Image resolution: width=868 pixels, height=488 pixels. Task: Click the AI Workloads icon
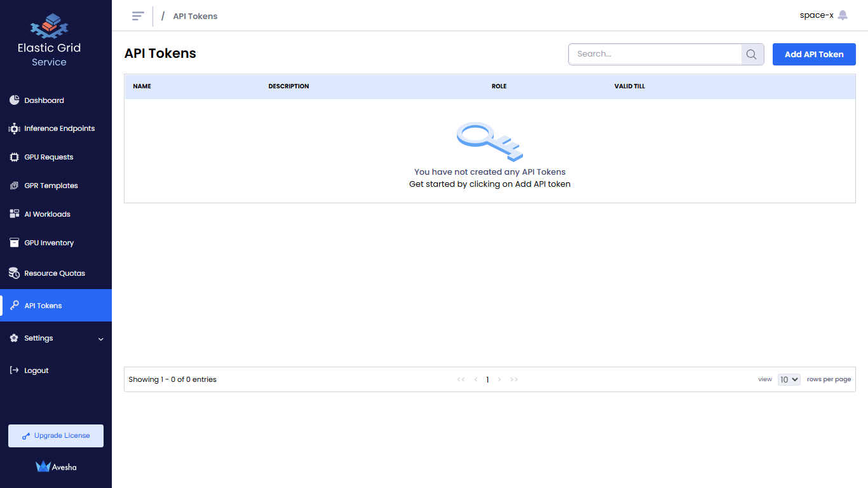click(x=14, y=214)
